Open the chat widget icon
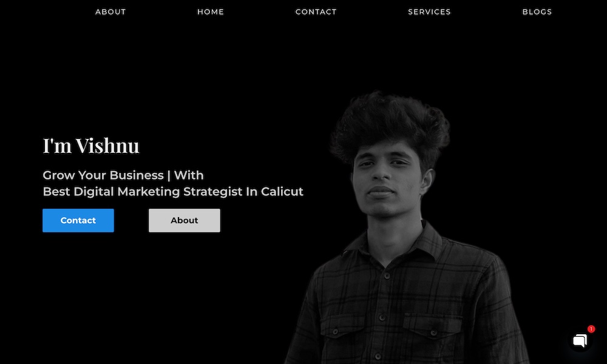This screenshot has width=607, height=364. click(x=580, y=340)
